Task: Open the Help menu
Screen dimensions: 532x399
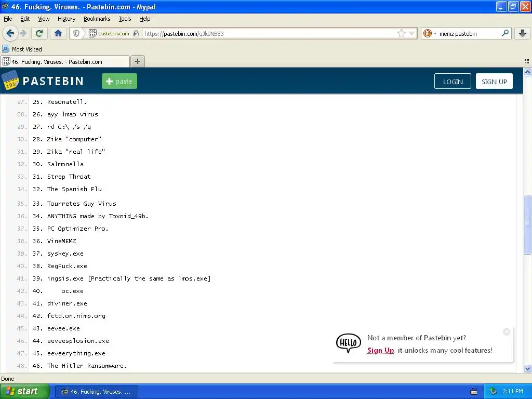Action: coord(144,19)
